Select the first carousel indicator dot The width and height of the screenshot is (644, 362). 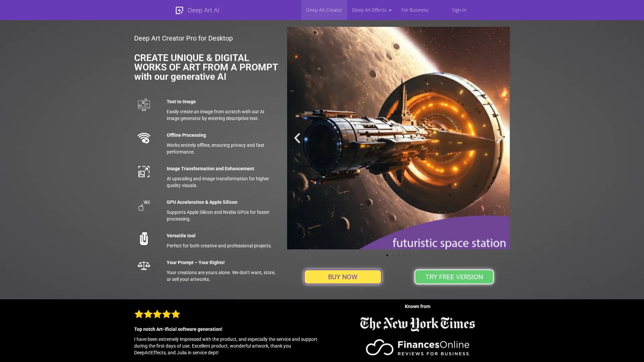[x=387, y=255]
